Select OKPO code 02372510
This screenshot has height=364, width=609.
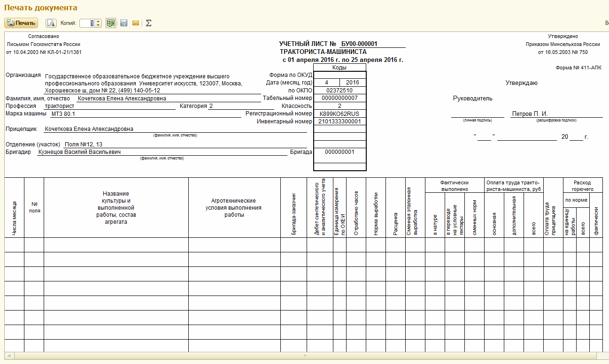pos(339,90)
